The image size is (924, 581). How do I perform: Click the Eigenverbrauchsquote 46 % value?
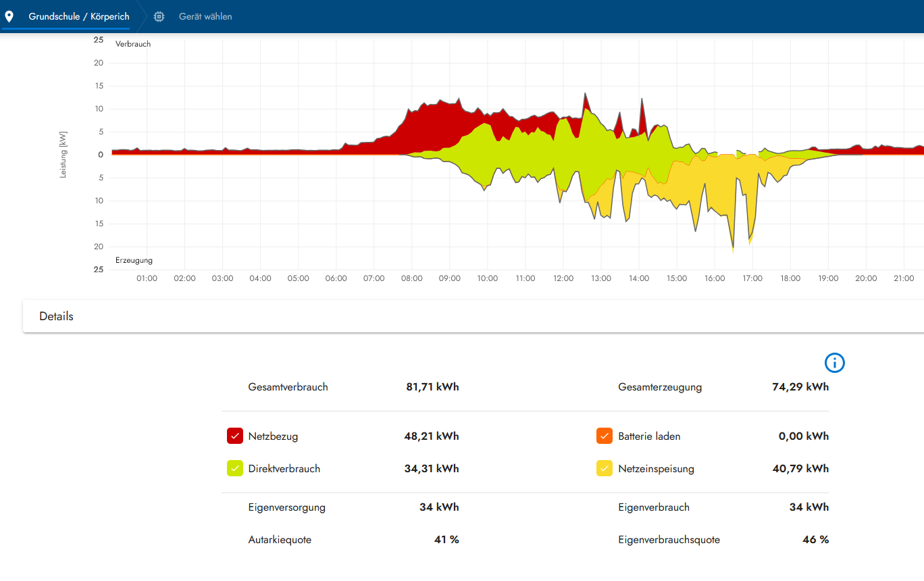click(x=815, y=539)
